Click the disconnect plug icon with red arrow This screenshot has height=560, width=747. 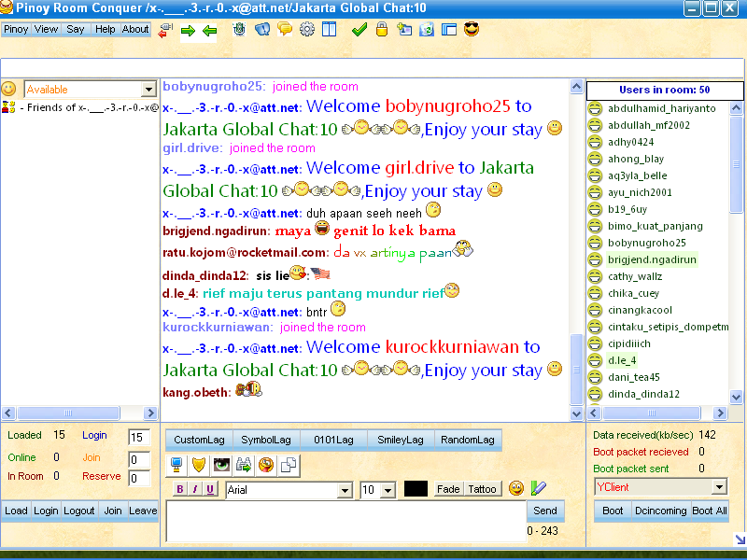[165, 30]
